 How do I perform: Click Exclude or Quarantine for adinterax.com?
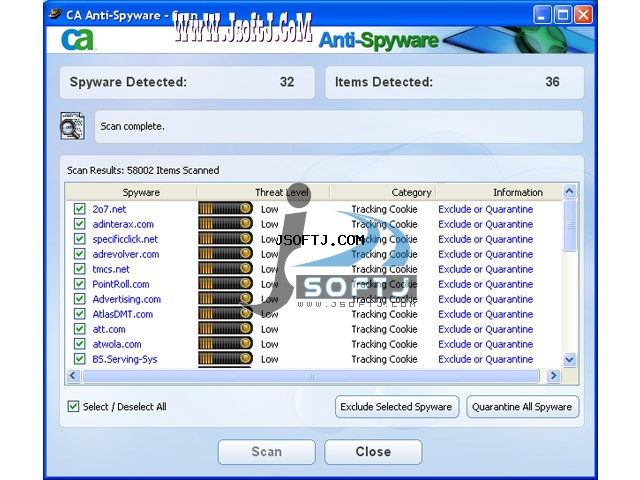(x=486, y=224)
